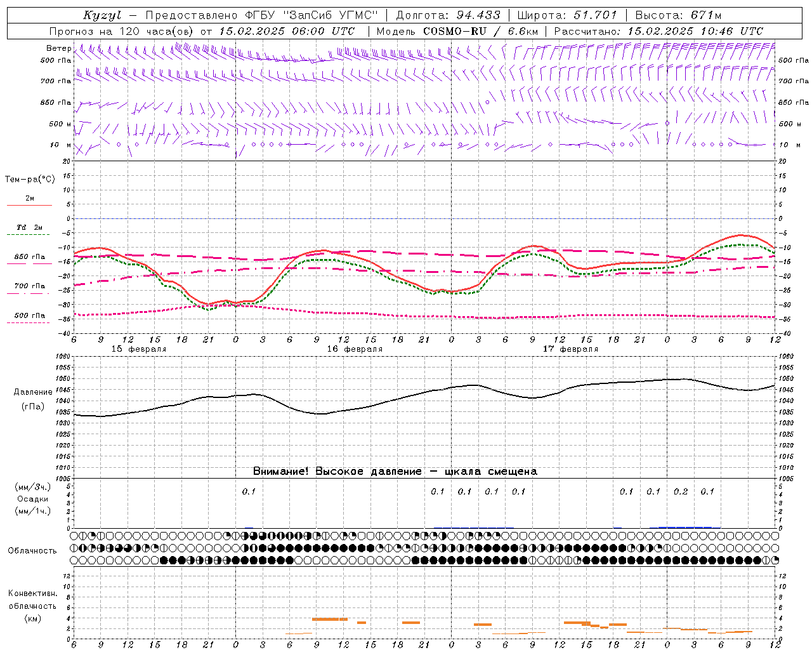Click the Давление pressure panel label
812x650 pixels.
coord(33,392)
